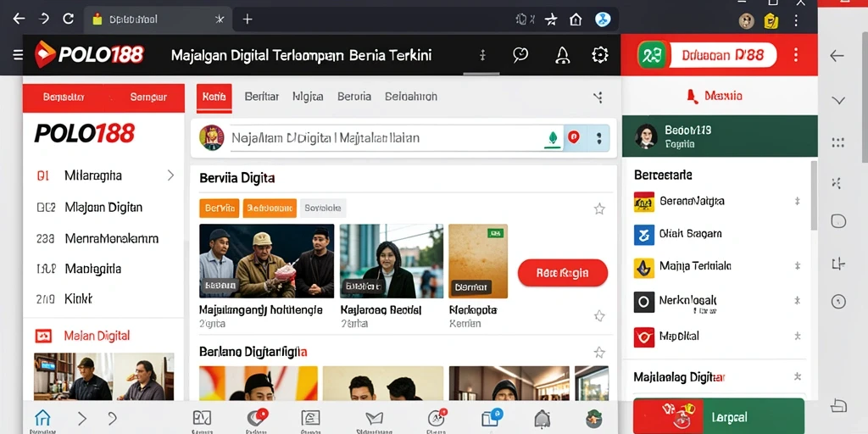Click the back arrow in the right strip
The width and height of the screenshot is (868, 434).
coord(837,55)
